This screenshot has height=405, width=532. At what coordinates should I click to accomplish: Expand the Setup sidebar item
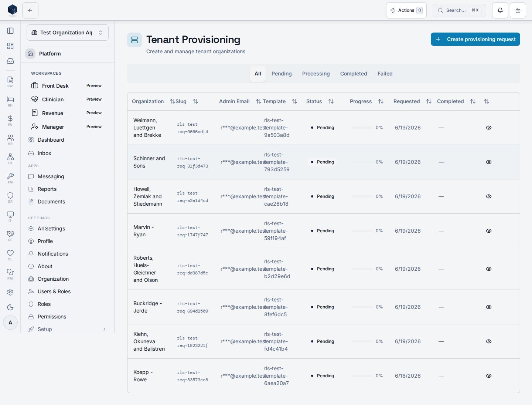tap(68, 329)
